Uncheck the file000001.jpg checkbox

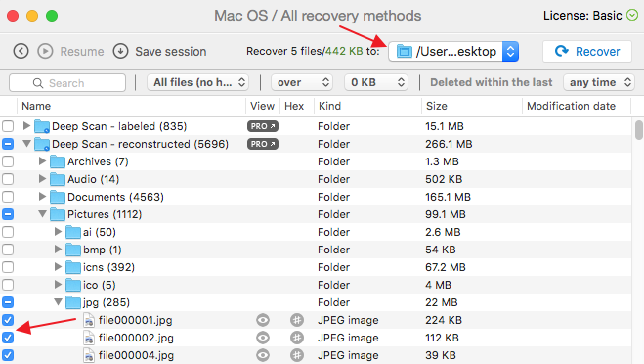click(8, 320)
